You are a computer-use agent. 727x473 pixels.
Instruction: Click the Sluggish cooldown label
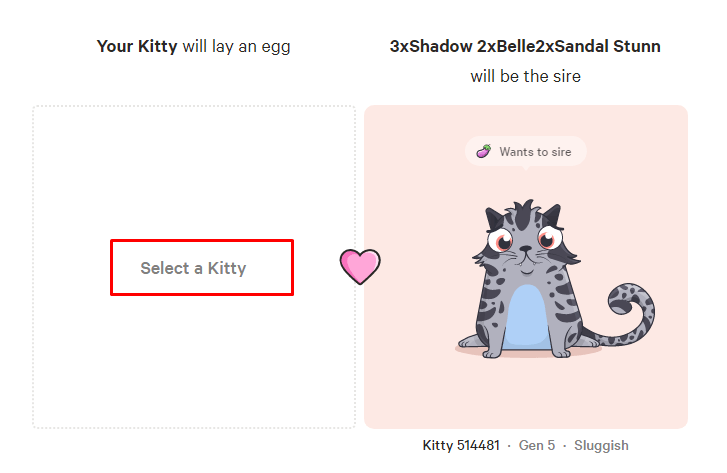(x=601, y=445)
